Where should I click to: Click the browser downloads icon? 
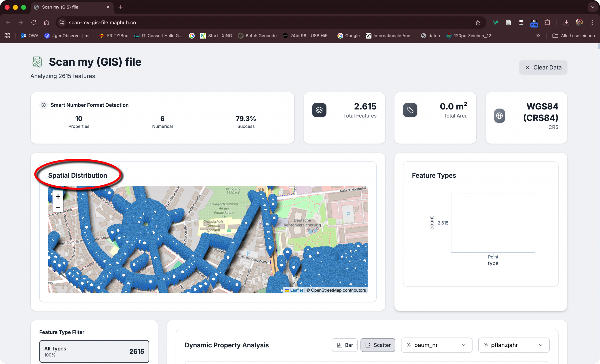click(566, 23)
